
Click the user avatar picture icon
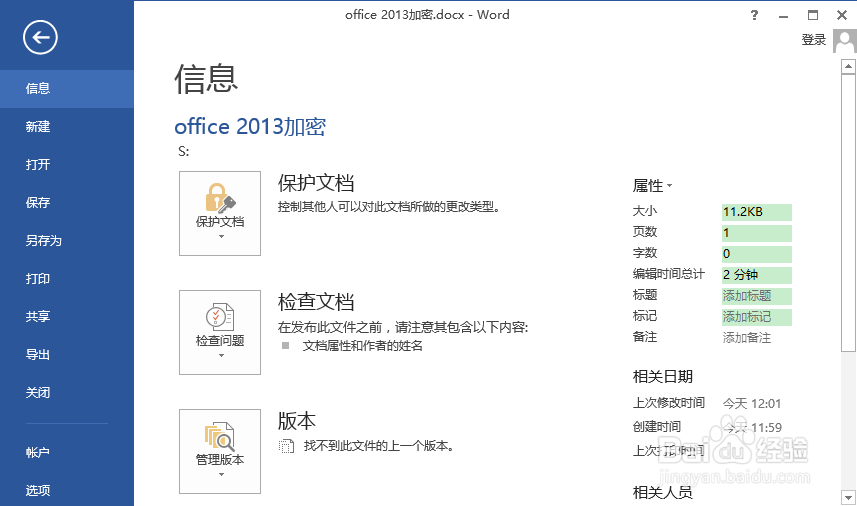point(844,40)
